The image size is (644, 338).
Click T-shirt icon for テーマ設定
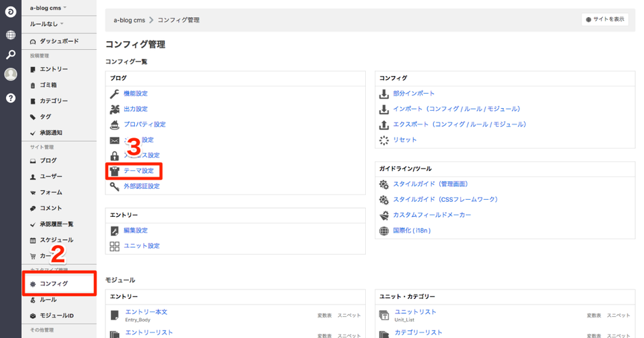point(114,171)
